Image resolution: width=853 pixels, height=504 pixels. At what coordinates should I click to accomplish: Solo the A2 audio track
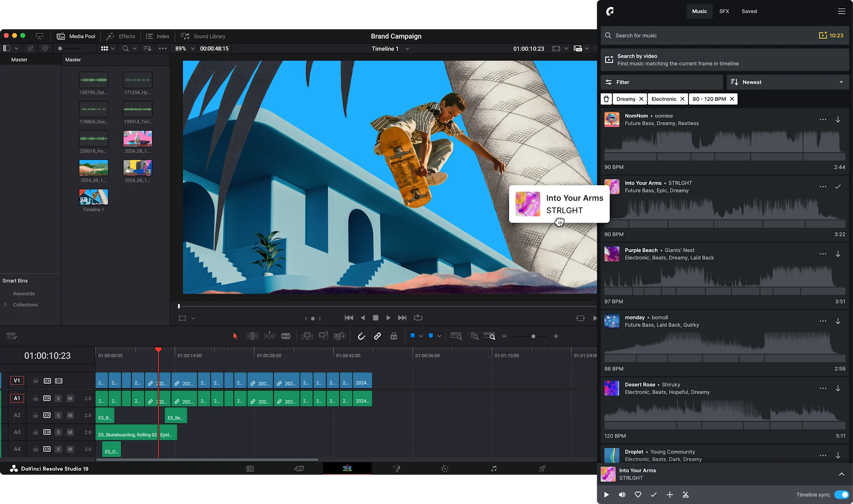click(58, 415)
